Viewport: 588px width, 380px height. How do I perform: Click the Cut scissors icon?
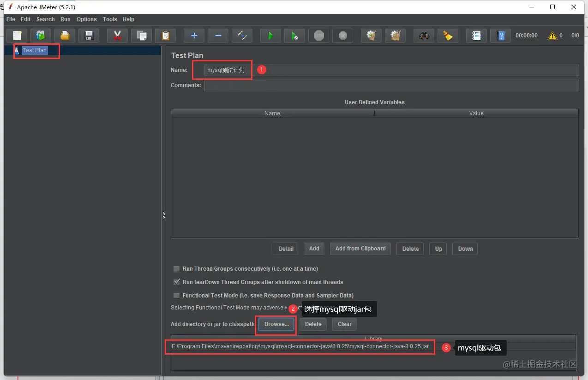(118, 36)
